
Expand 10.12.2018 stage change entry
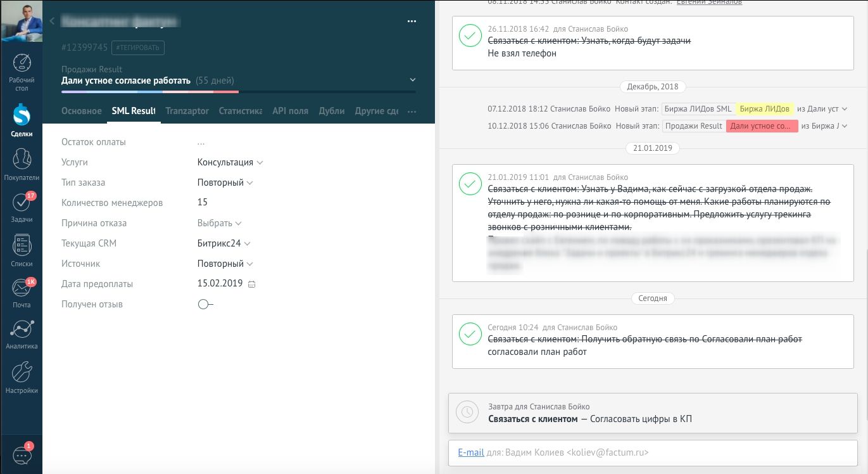843,126
